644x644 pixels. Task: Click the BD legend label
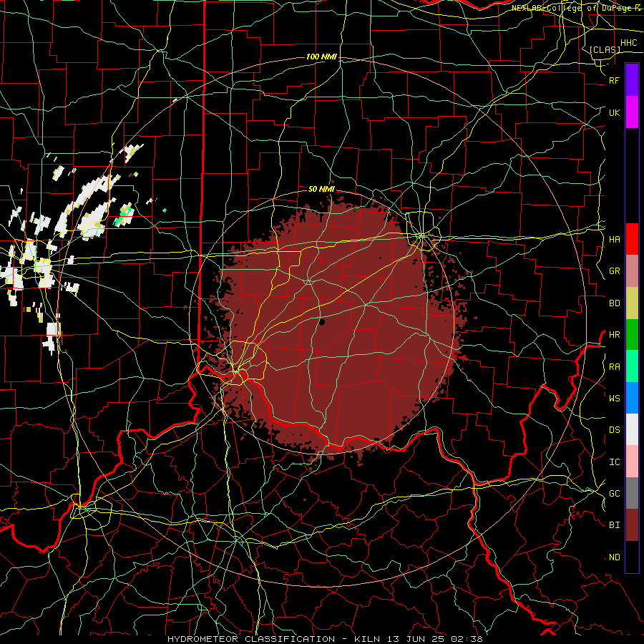click(615, 303)
